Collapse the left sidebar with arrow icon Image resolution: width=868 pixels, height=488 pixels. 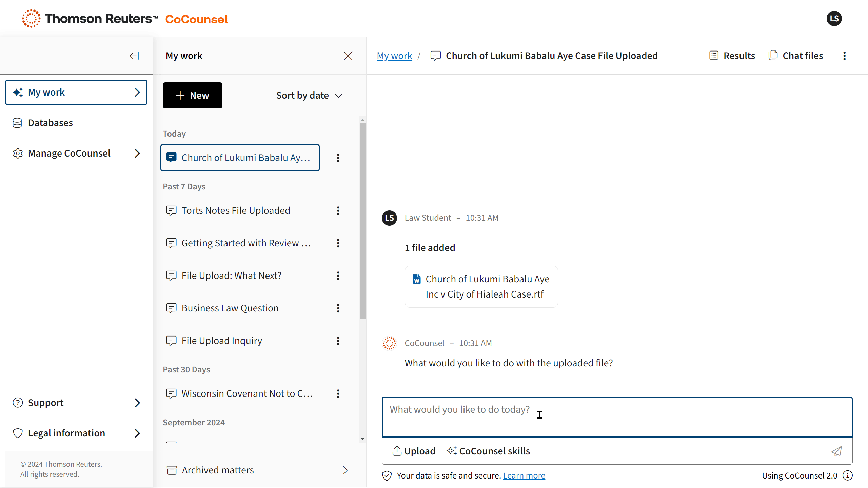click(134, 56)
